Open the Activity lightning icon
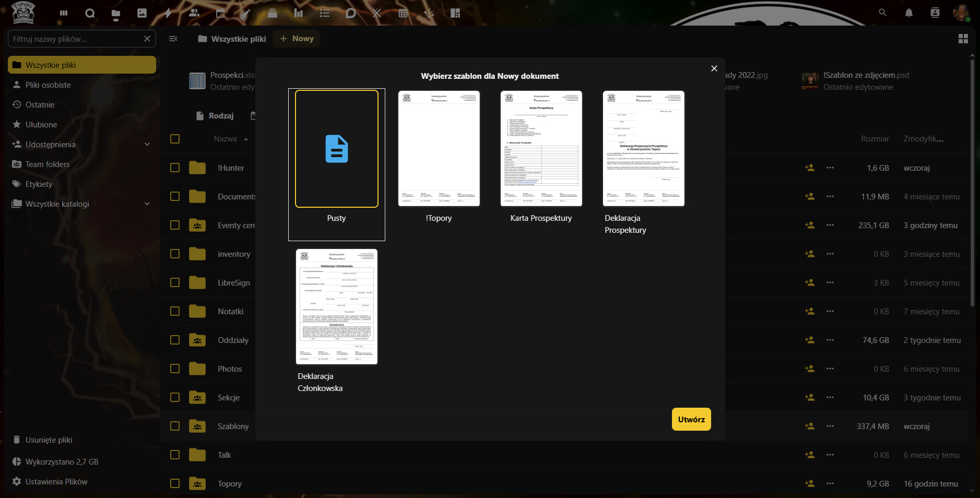 click(168, 13)
